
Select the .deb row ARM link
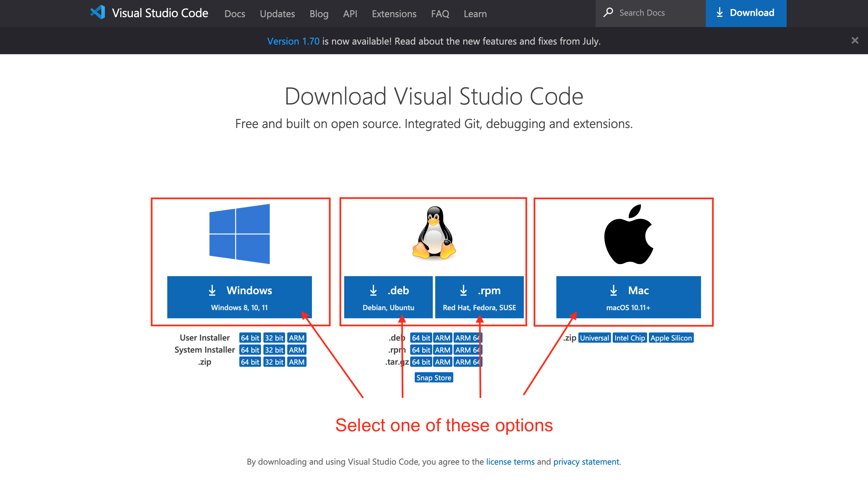(x=442, y=338)
